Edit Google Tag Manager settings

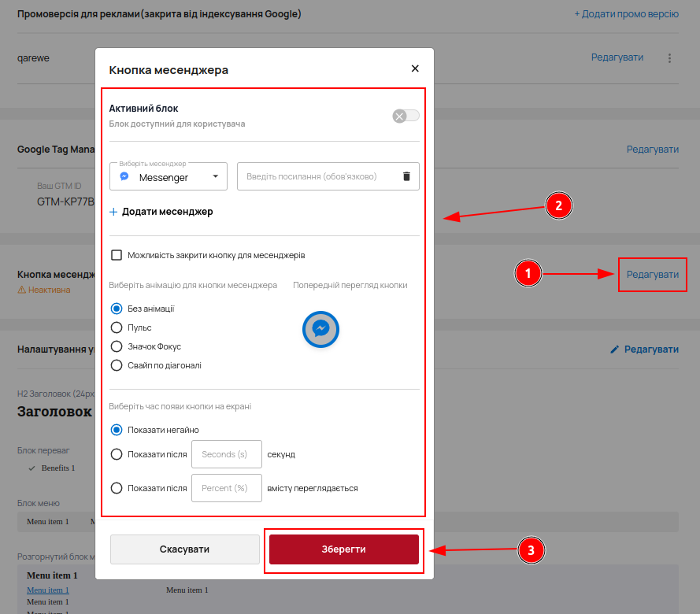coord(653,150)
